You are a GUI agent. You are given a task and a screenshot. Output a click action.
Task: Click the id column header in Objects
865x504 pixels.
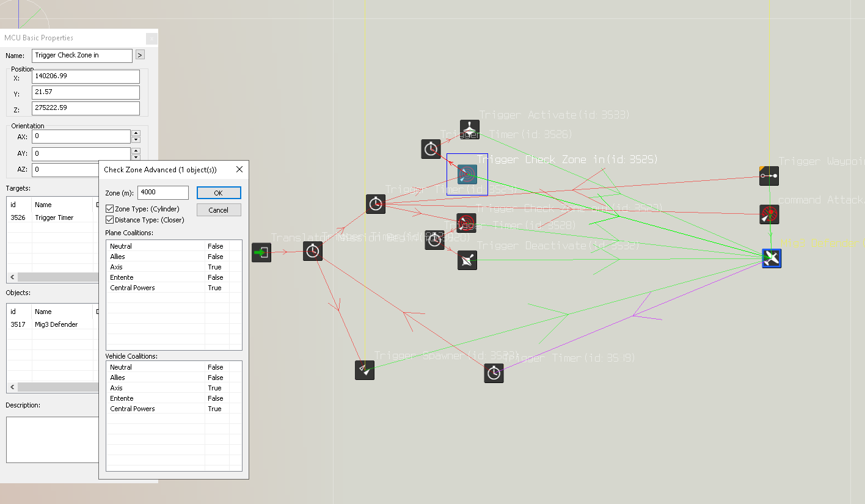tap(19, 312)
